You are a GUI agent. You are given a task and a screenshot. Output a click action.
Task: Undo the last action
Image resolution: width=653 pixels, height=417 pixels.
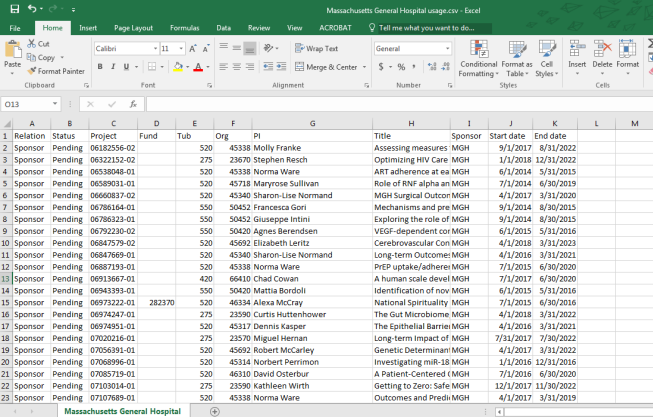[x=32, y=9]
